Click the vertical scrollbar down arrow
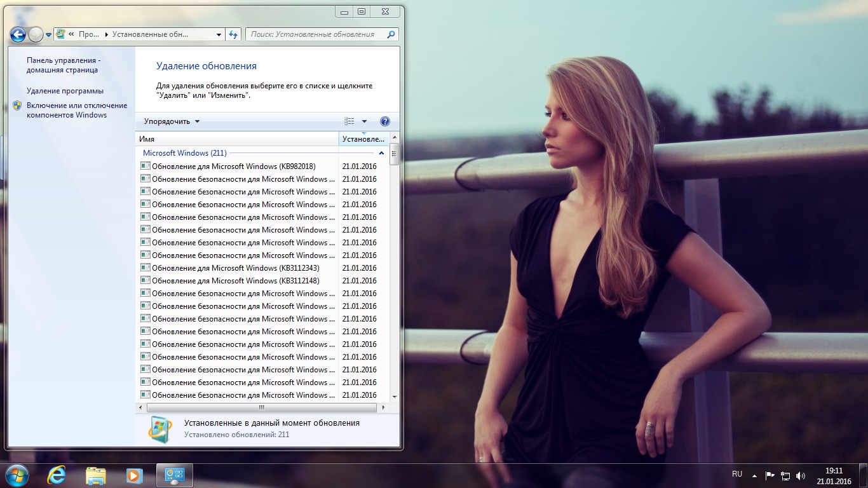 [395, 396]
